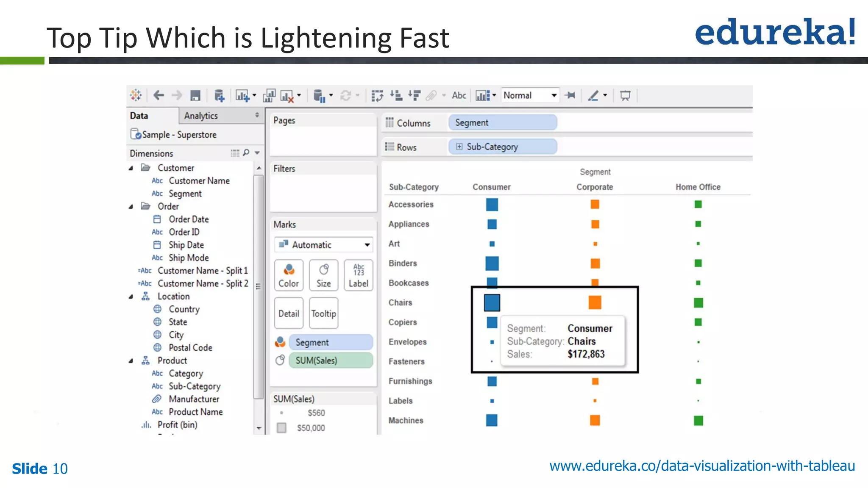
Task: Click the Tableau start page logo icon
Action: pyautogui.click(x=136, y=95)
